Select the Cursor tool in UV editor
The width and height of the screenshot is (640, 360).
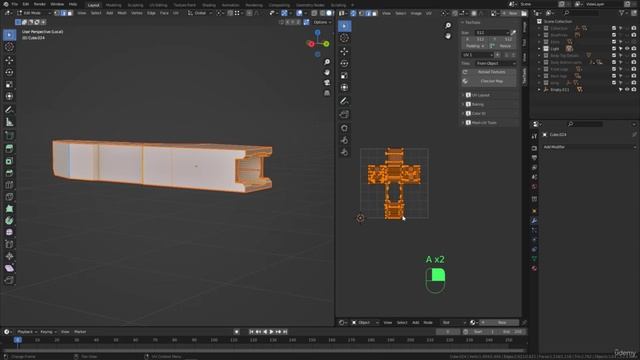pyautogui.click(x=344, y=38)
